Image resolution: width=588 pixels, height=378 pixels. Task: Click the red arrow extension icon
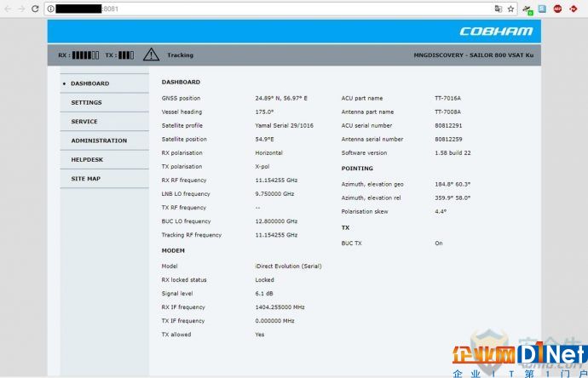[573, 9]
